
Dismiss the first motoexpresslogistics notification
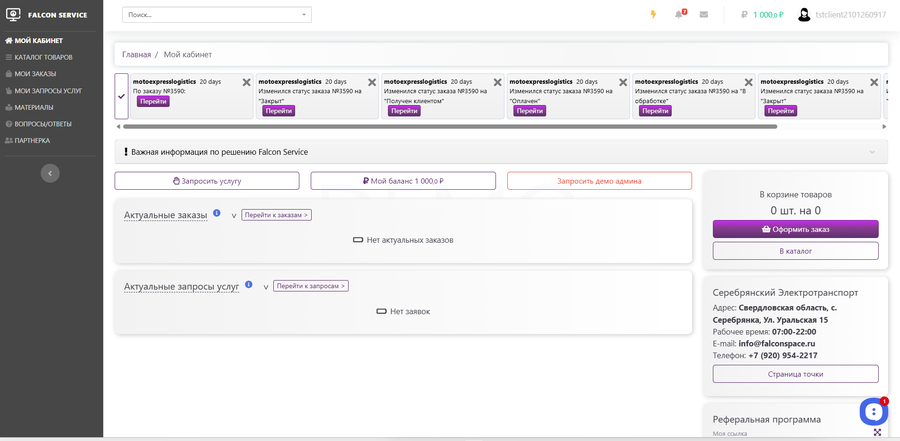pos(247,82)
